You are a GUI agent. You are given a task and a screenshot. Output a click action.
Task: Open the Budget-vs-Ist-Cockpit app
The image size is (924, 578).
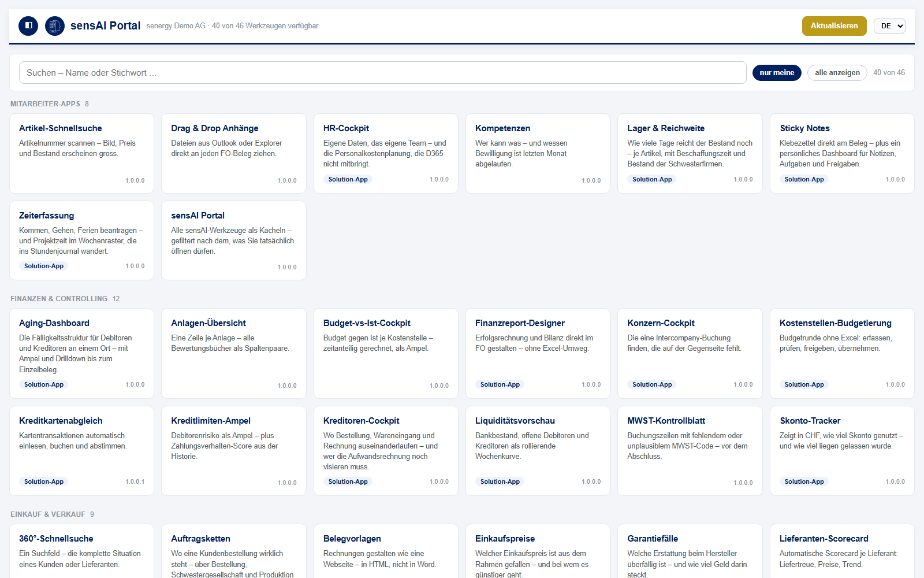(x=386, y=353)
